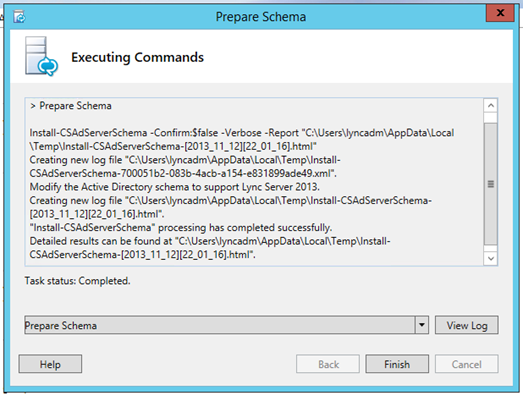523x396 pixels.
Task: Click the '> Prepare Schema' line in output
Action: pos(71,106)
